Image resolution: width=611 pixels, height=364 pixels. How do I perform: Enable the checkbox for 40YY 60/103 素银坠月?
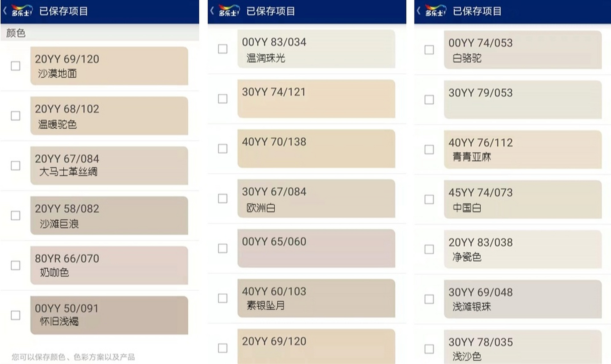click(223, 298)
